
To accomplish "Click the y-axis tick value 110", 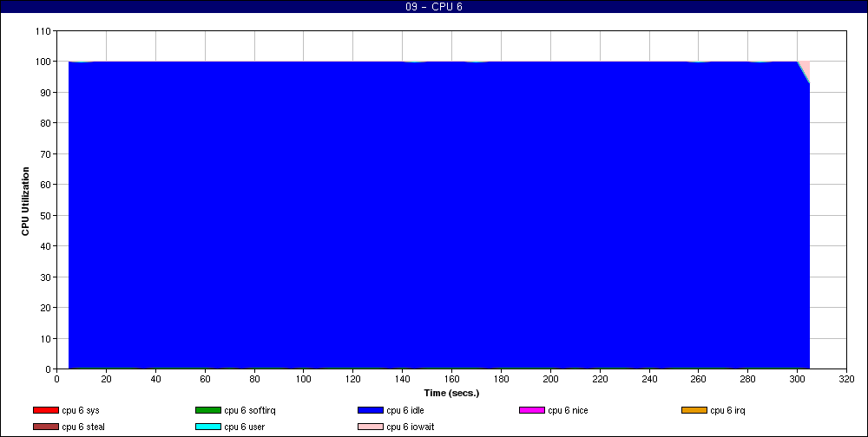I will [43, 31].
